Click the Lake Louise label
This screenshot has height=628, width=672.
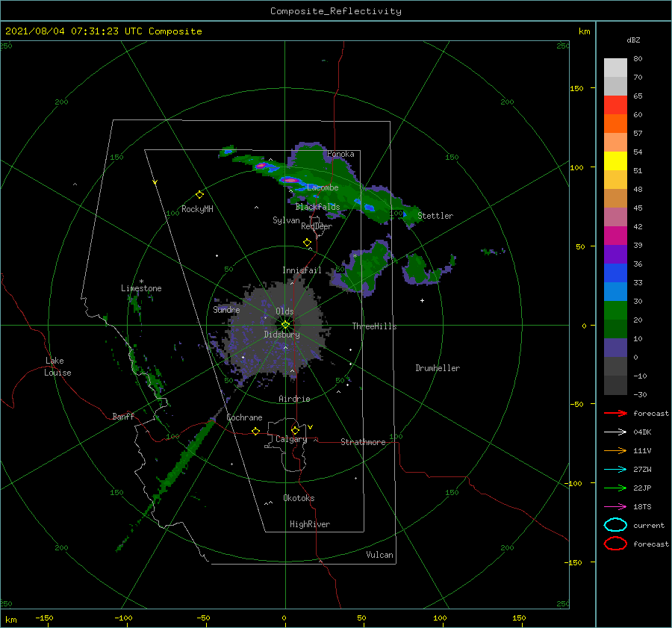[x=57, y=367]
